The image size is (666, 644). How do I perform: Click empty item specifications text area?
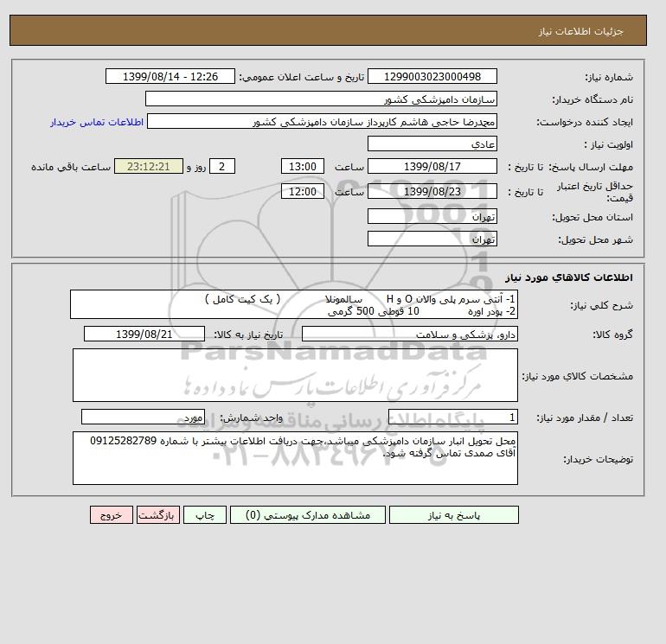click(295, 375)
